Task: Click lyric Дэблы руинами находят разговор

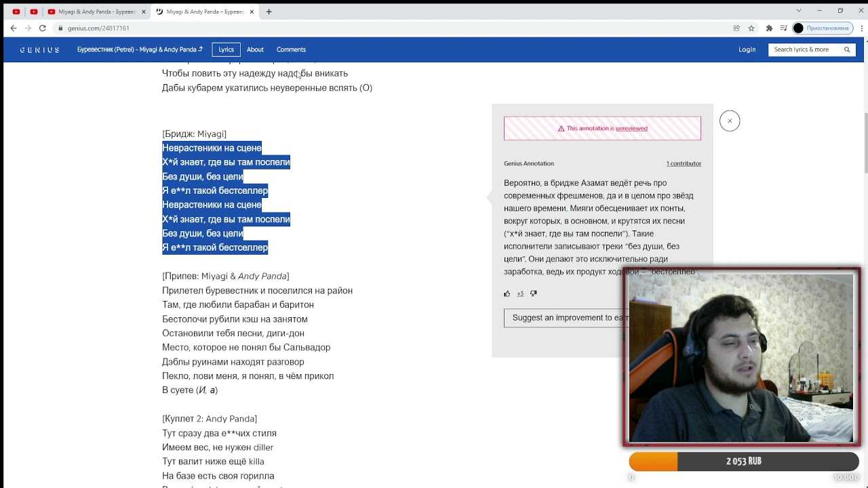Action: 233,361
